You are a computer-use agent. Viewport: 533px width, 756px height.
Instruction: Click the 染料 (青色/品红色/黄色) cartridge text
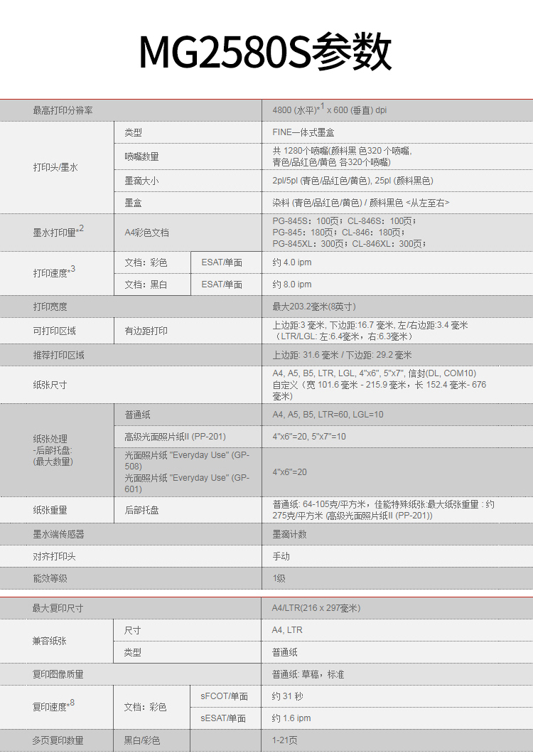coord(361,203)
